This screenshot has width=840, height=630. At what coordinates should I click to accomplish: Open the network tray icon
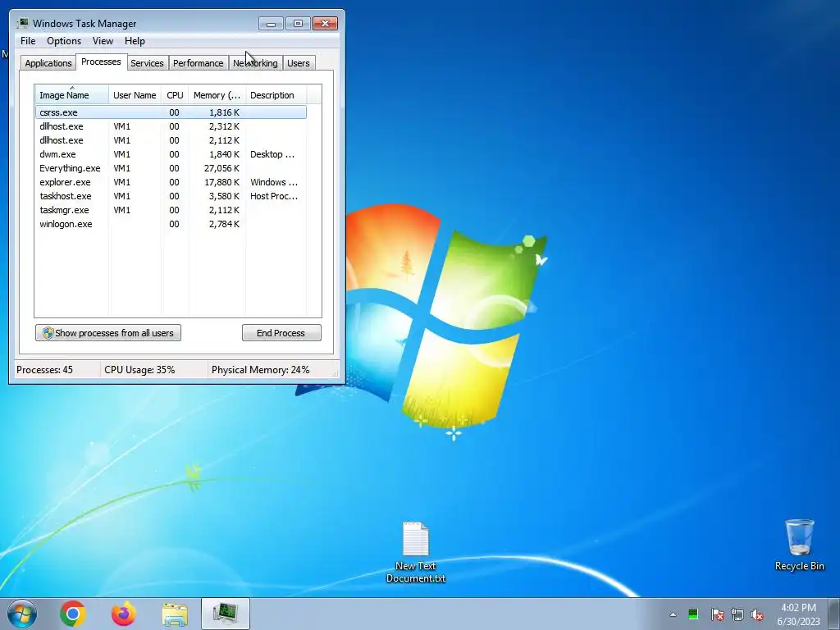(737, 614)
